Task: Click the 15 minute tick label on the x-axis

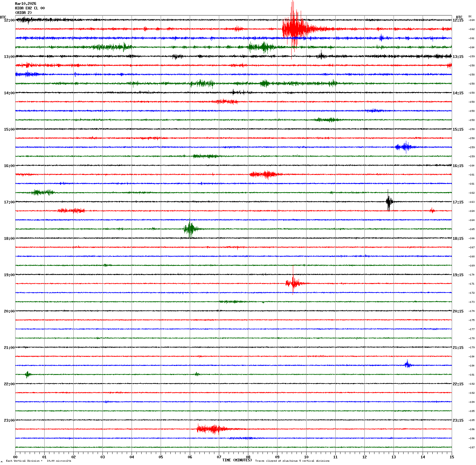Action: click(x=452, y=457)
